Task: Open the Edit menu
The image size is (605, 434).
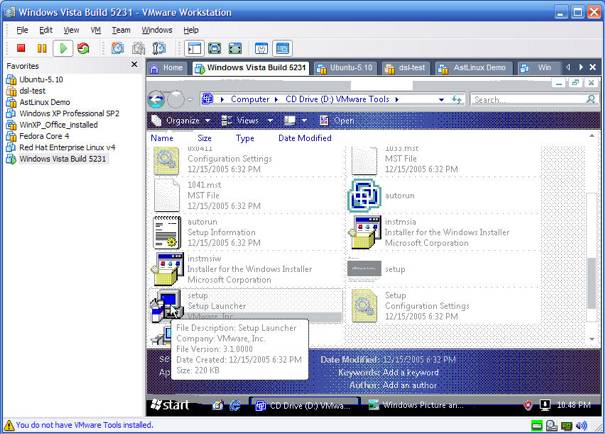Action: (x=46, y=30)
